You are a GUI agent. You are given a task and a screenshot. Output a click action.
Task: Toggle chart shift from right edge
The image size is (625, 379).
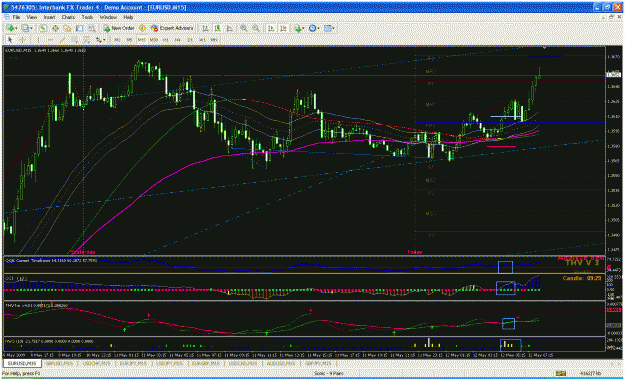pyautogui.click(x=283, y=28)
